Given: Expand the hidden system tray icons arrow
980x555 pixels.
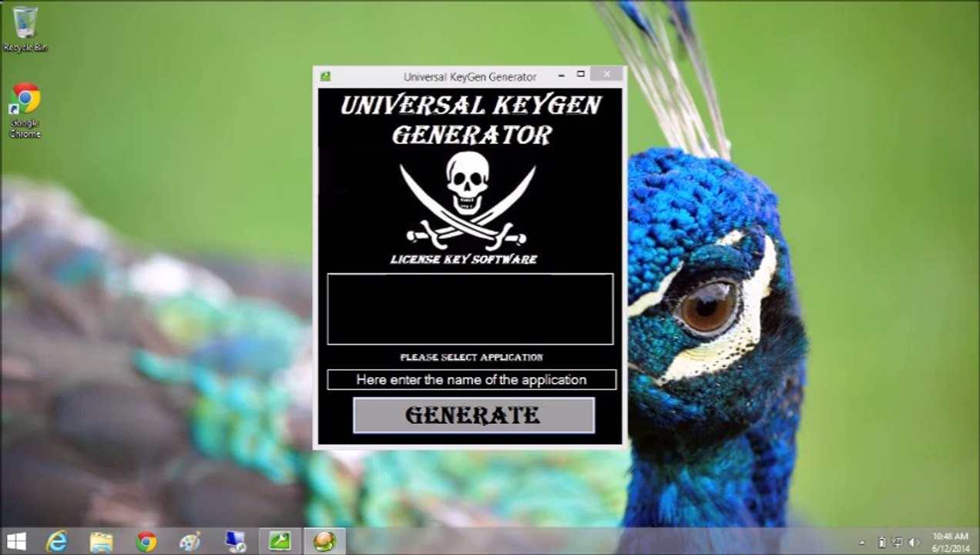Looking at the screenshot, I should (862, 543).
